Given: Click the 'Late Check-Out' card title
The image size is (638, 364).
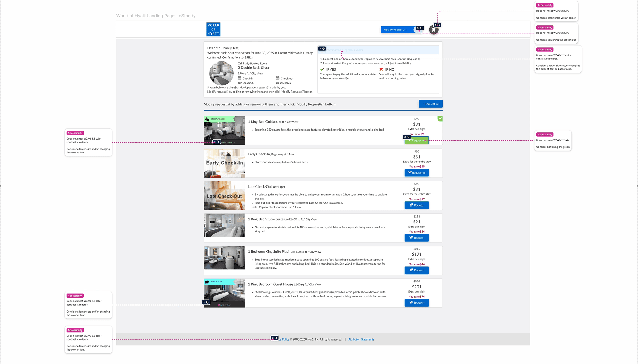Looking at the screenshot, I should click(260, 186).
